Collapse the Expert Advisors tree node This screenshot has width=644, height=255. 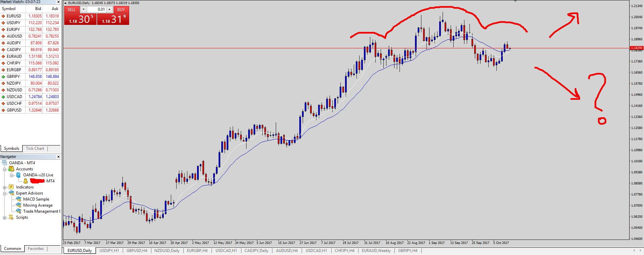[x=5, y=194]
